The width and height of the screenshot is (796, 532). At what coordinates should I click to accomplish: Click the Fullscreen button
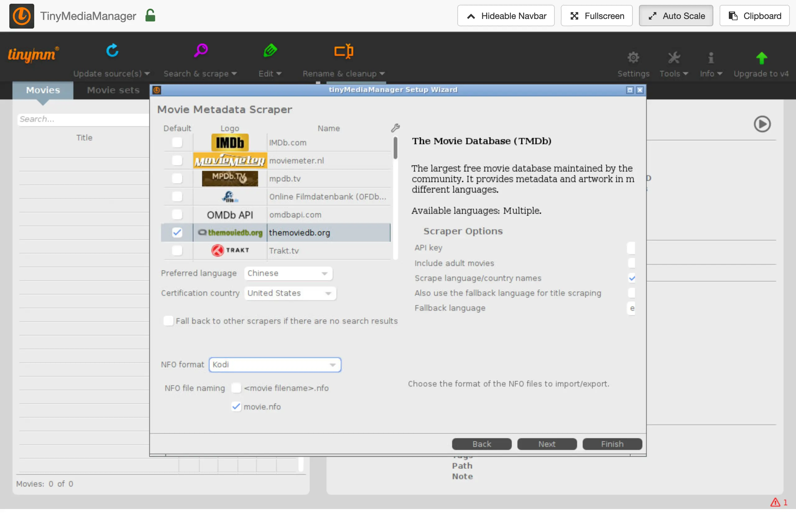click(x=596, y=16)
